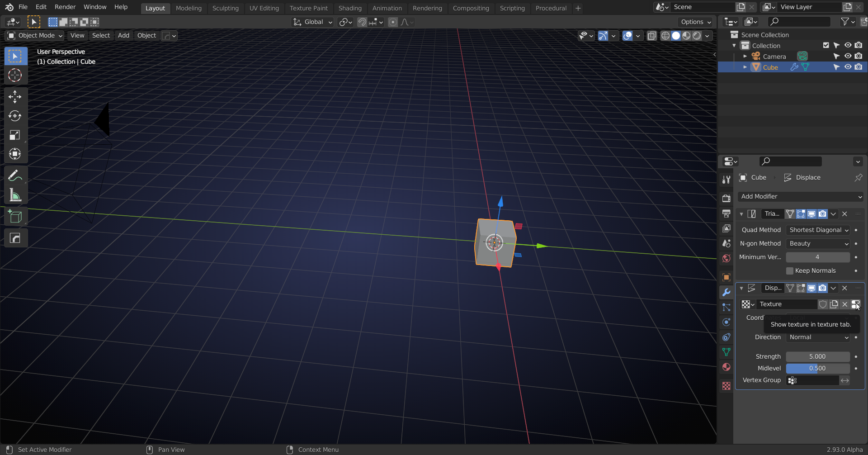The image size is (868, 455).
Task: Toggle Triangulate modifier viewport display
Action: [x=811, y=214]
